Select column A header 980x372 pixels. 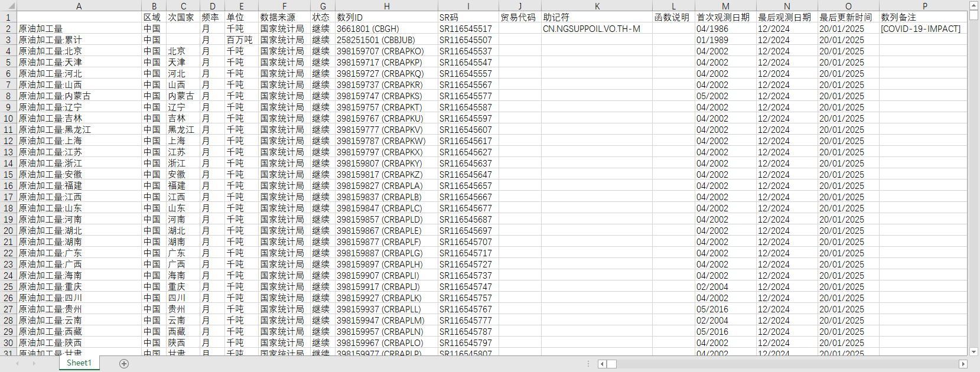pos(79,6)
